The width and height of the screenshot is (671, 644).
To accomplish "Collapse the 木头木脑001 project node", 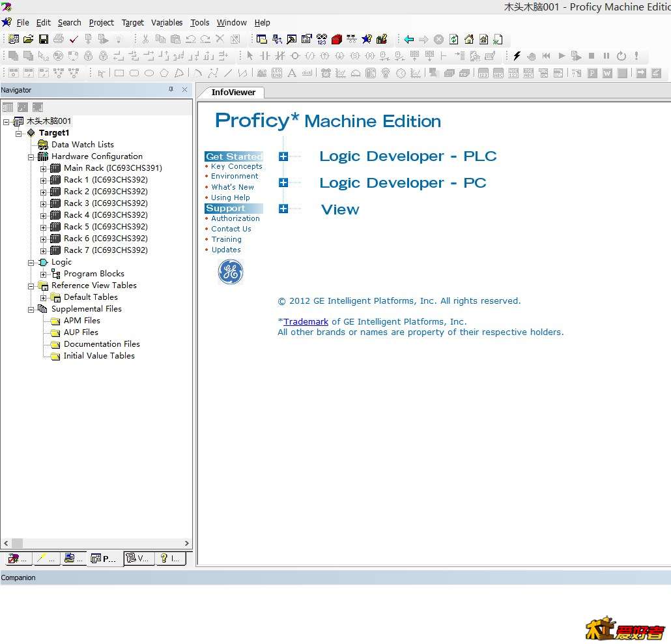I will click(x=7, y=122).
